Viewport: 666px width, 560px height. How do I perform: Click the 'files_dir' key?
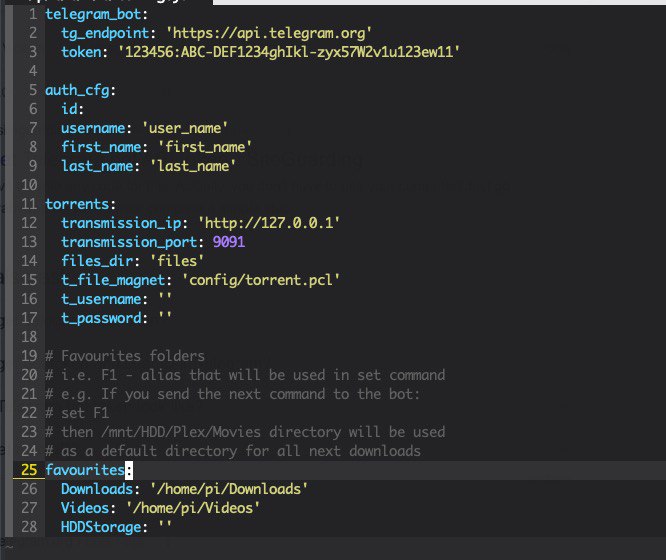(x=97, y=261)
